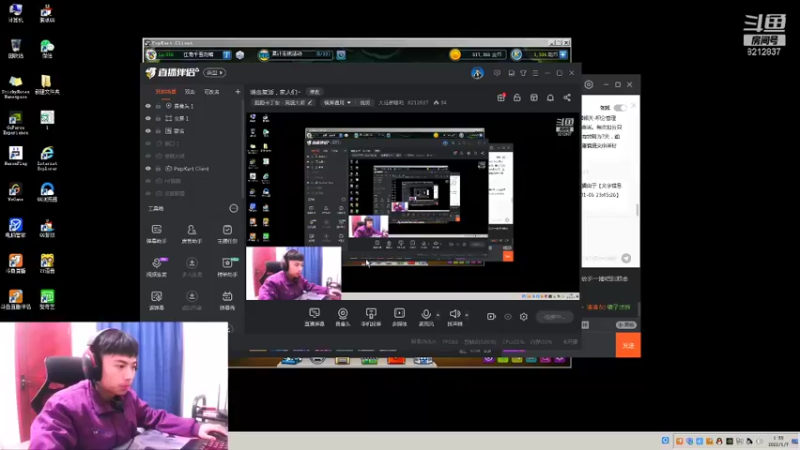Click the blue plus button in the PopKart window

pyautogui.click(x=563, y=54)
